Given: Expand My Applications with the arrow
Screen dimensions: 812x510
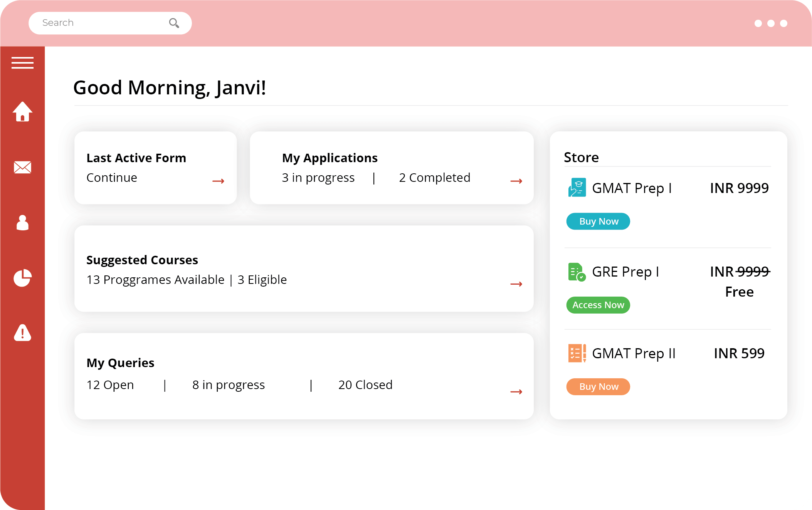Looking at the screenshot, I should click(516, 181).
